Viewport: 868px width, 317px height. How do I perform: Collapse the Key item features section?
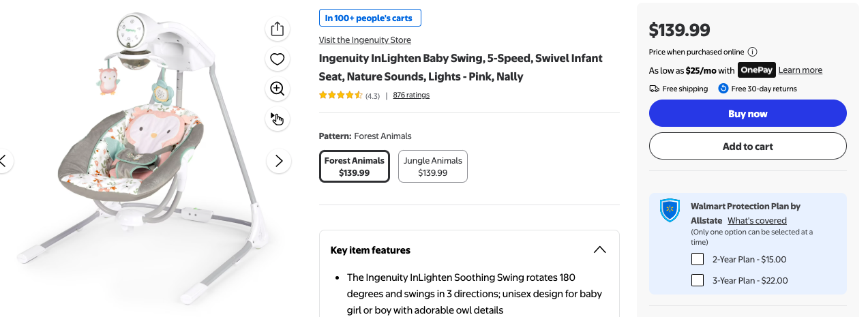tap(599, 250)
